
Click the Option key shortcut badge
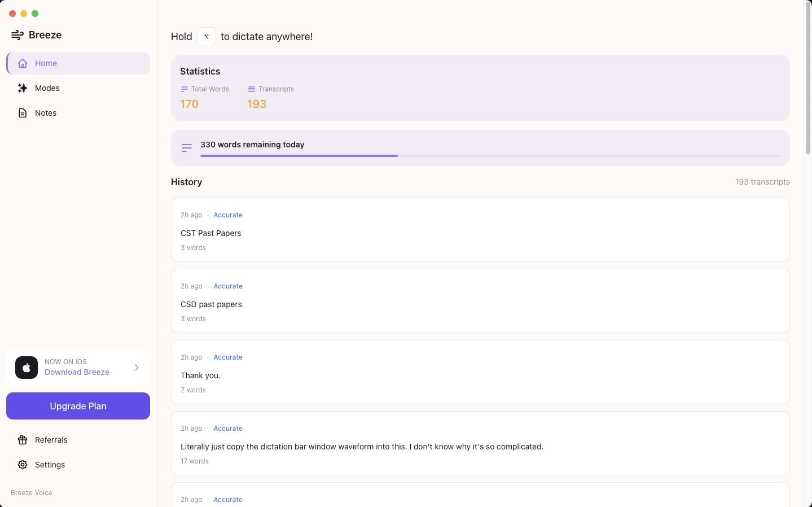(207, 37)
